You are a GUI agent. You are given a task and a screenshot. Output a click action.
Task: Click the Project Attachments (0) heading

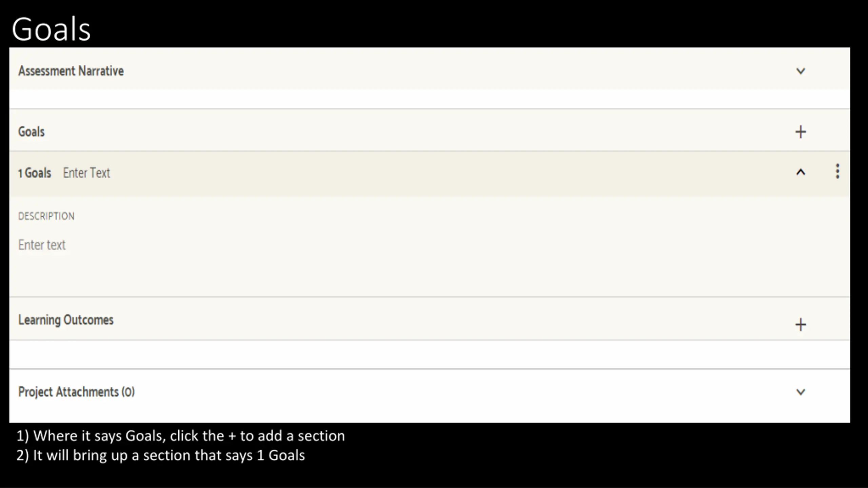click(76, 392)
